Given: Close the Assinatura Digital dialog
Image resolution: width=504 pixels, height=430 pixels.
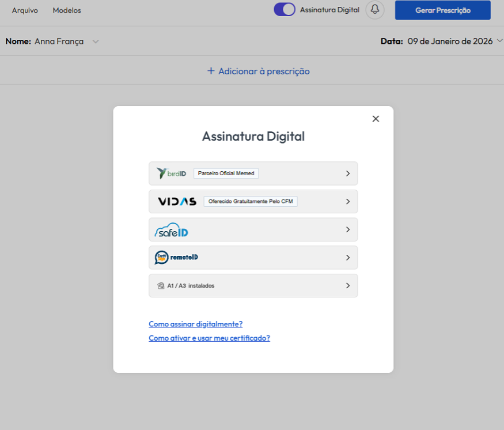Looking at the screenshot, I should point(376,119).
